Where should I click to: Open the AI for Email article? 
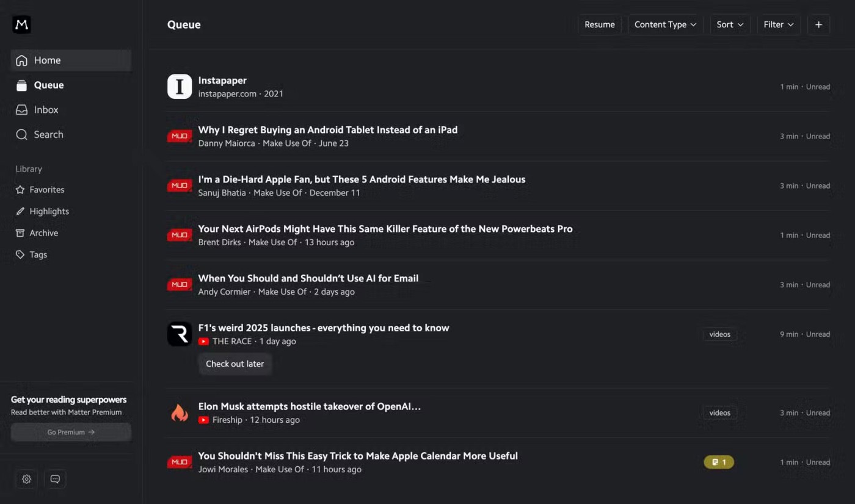point(308,278)
